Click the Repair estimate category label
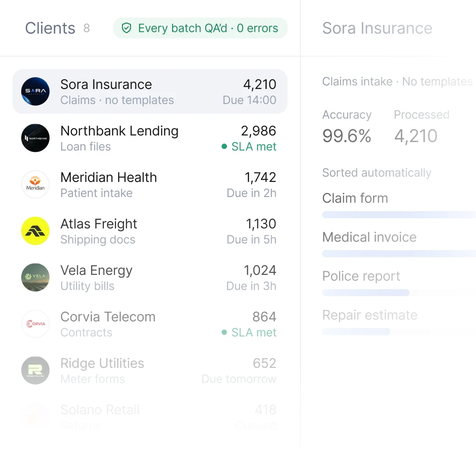The image size is (476, 471). tap(370, 315)
